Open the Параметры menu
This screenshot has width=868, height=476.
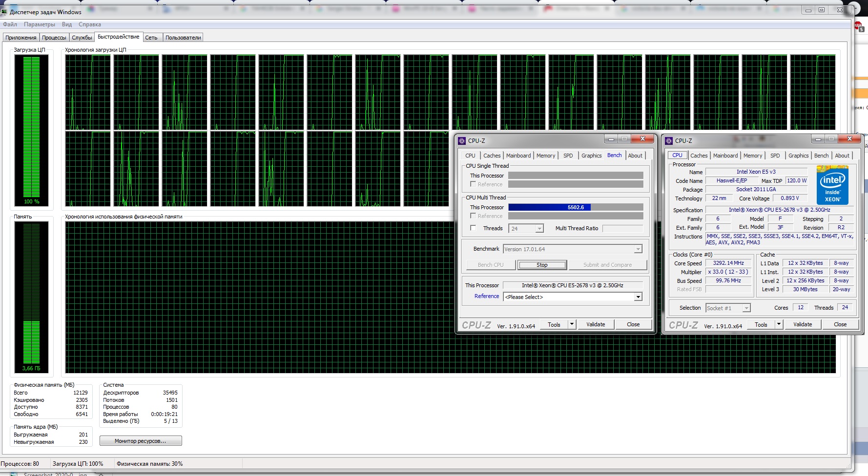coord(40,24)
